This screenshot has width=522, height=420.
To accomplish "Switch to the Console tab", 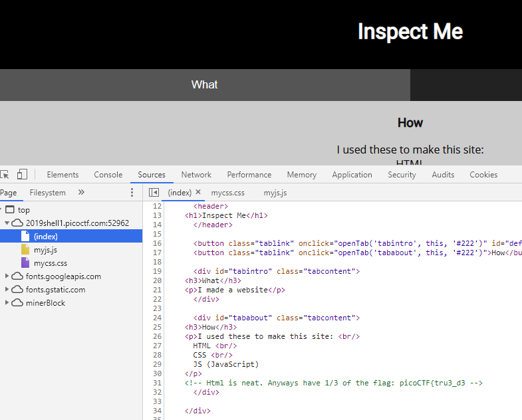I will pyautogui.click(x=108, y=175).
